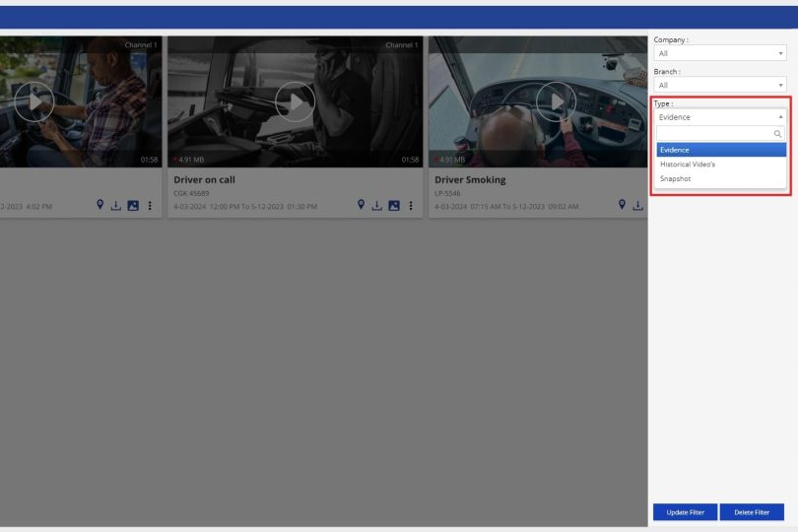Viewport: 798px width, 532px height.
Task: Click the Update Filter button
Action: pyautogui.click(x=684, y=512)
